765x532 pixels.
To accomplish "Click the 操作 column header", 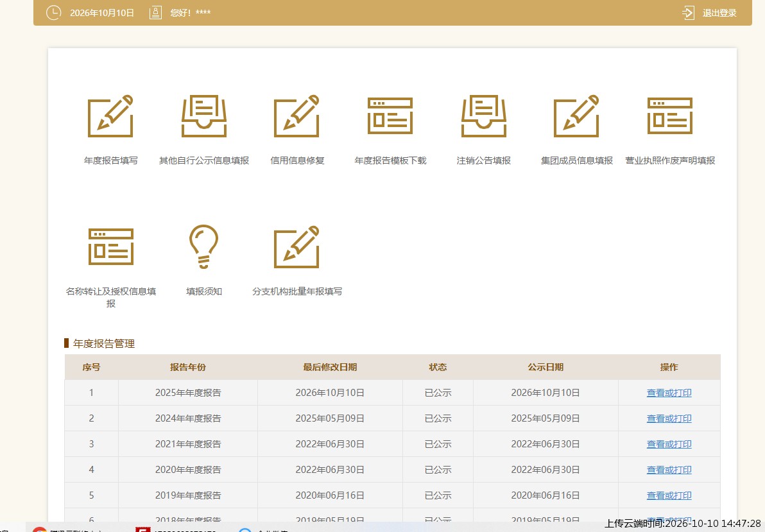I will (x=669, y=367).
